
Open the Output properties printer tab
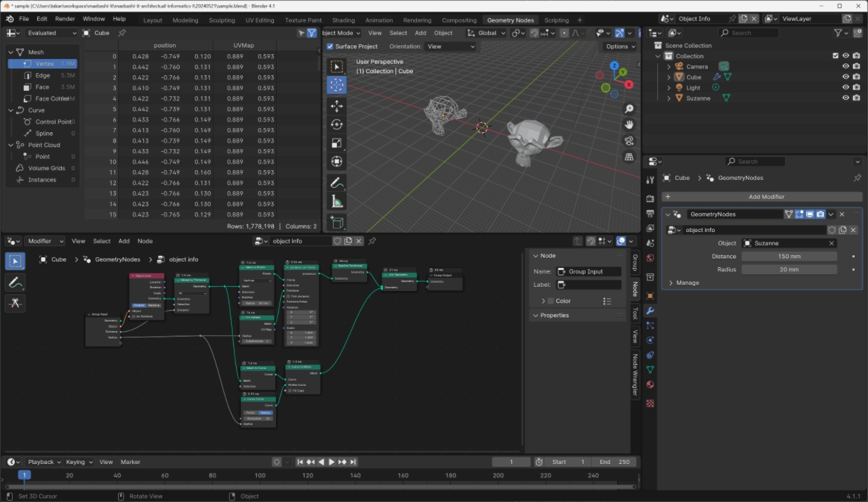650,214
